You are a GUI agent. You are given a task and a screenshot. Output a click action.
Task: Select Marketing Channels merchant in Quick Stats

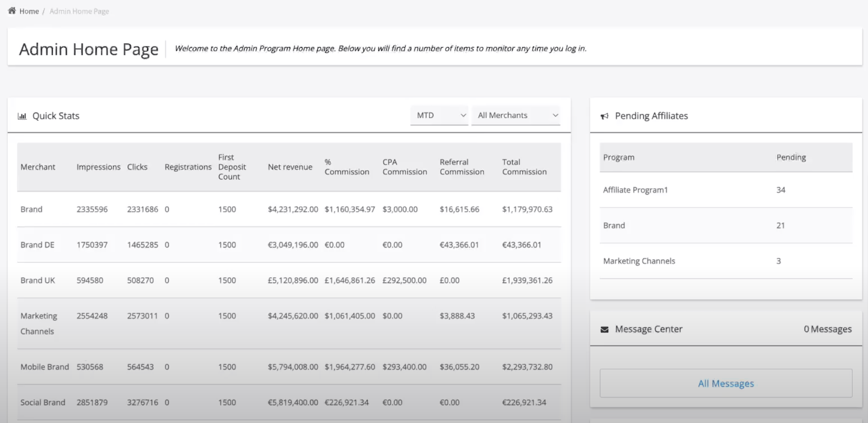click(39, 324)
